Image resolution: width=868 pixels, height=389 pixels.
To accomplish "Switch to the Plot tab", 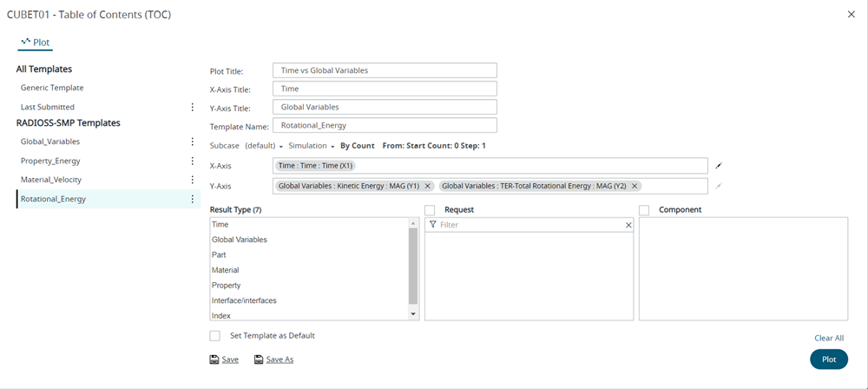I will click(36, 42).
